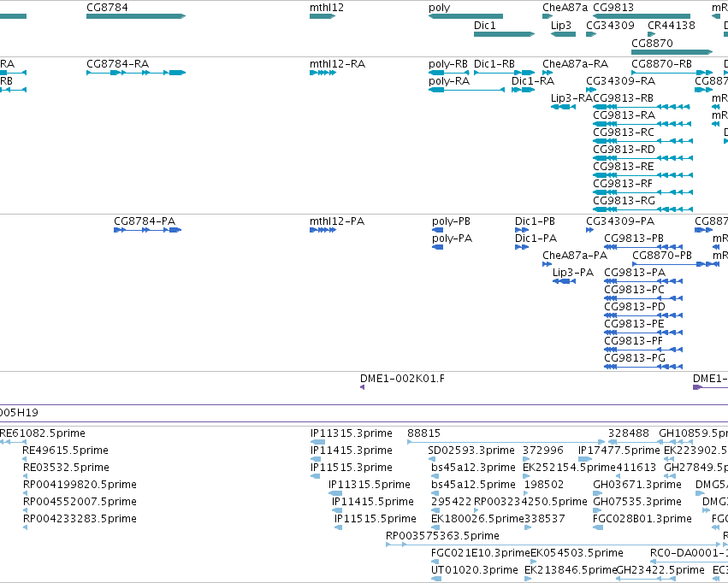Image resolution: width=728 pixels, height=583 pixels.
Task: Click protein CG9813-PG
Action: pyautogui.click(x=643, y=367)
